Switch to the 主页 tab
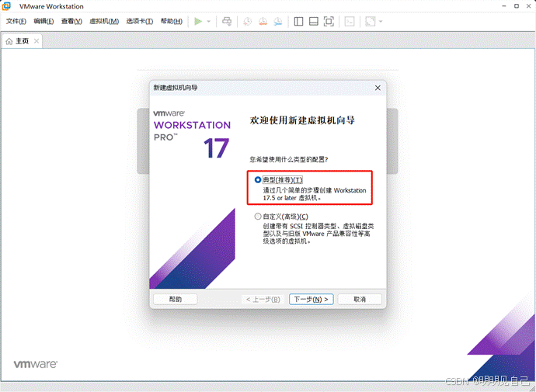 click(x=22, y=41)
